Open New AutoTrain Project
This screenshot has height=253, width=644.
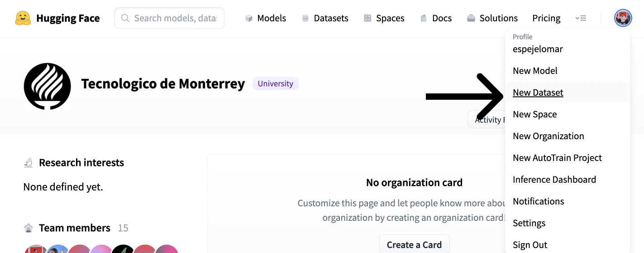557,158
